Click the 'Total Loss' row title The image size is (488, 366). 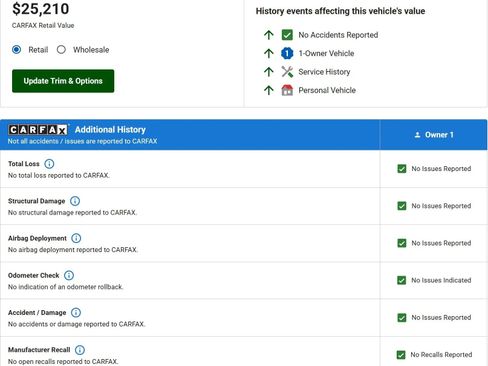pos(24,164)
